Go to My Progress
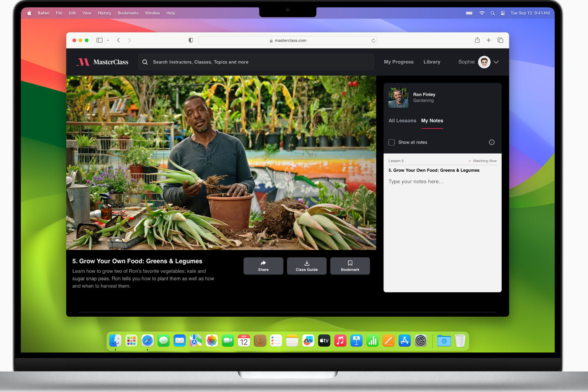The image size is (588, 392). coord(399,62)
